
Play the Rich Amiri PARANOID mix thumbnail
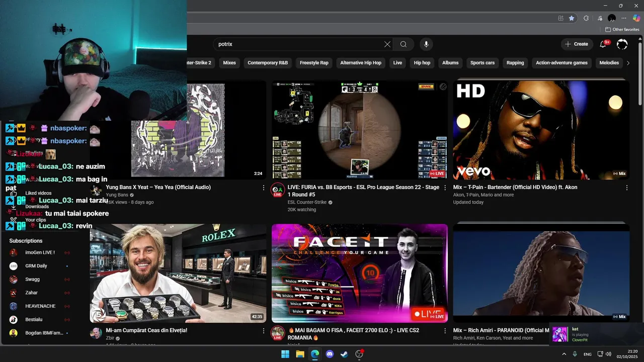point(541,273)
